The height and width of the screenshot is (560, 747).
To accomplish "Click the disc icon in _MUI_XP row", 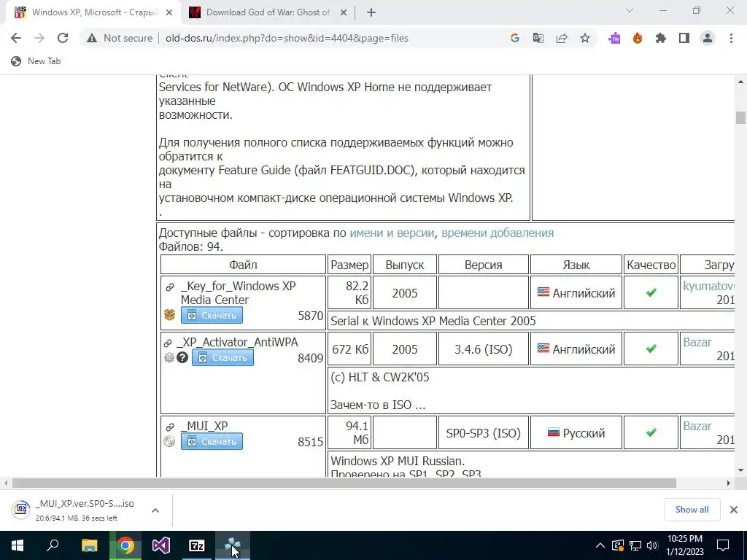I will point(169,441).
